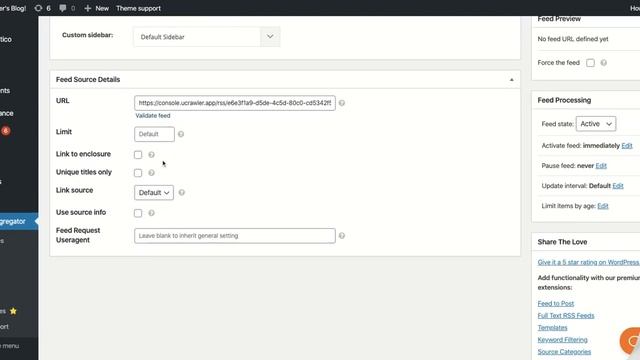The image size is (640, 360).
Task: Open the Templates extension link
Action: tap(552, 327)
